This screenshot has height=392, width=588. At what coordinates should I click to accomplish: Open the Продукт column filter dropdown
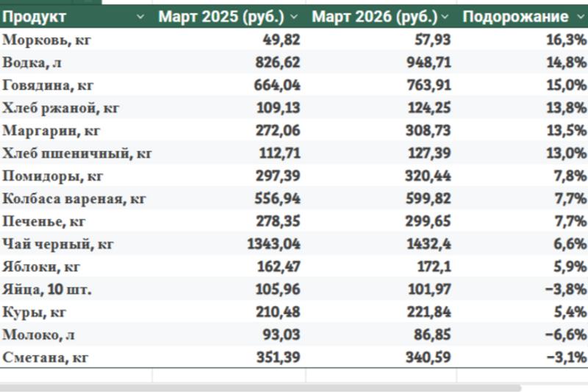140,16
